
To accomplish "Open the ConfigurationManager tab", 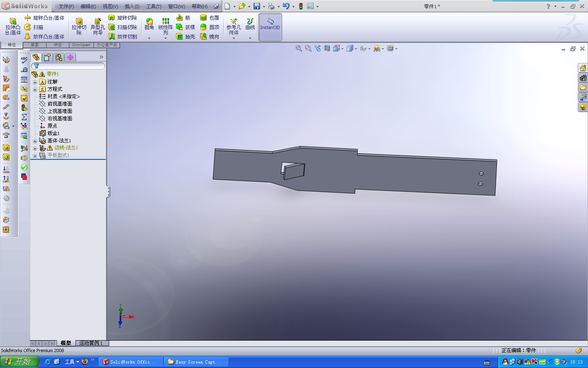I will click(x=59, y=57).
